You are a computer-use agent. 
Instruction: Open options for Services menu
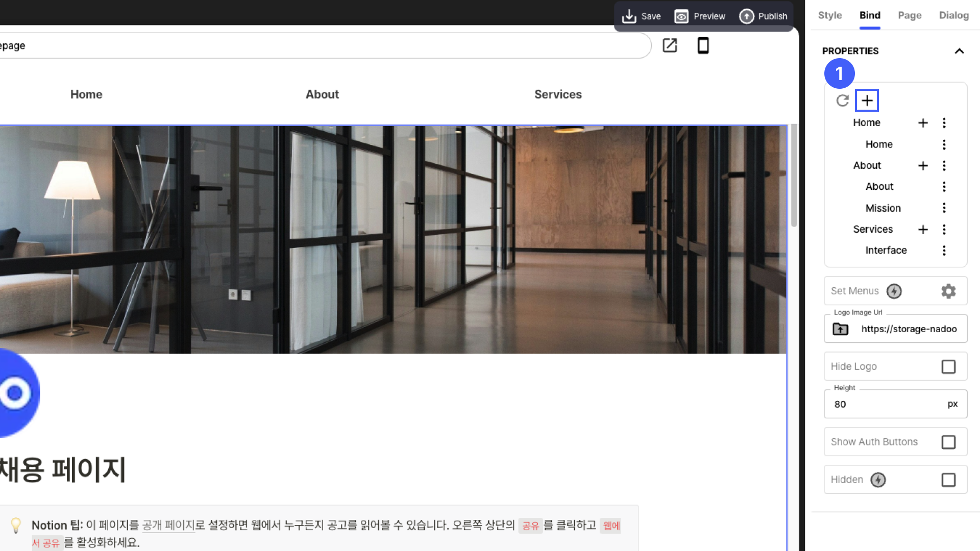[x=944, y=230]
